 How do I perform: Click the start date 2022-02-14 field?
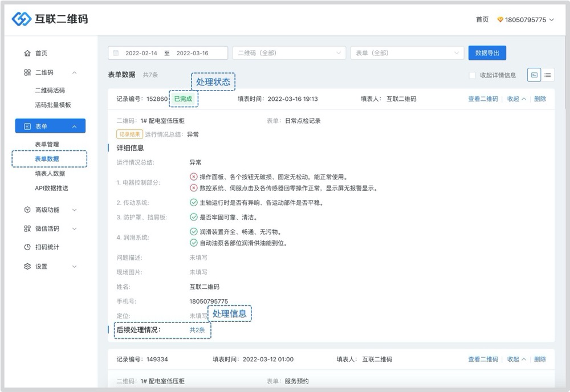coord(142,53)
